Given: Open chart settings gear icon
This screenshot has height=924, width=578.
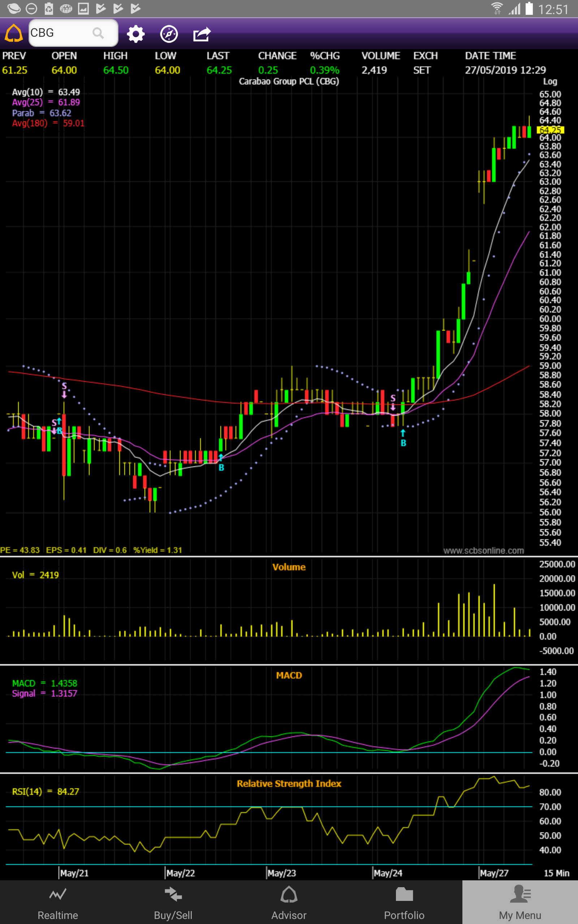Looking at the screenshot, I should point(136,34).
